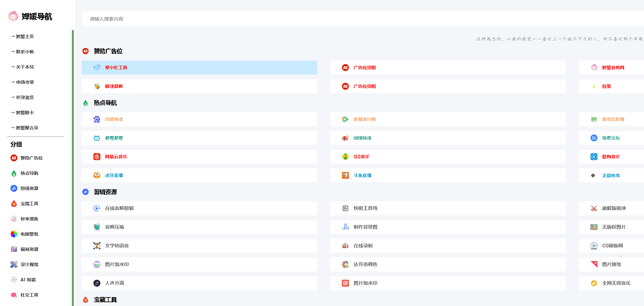Click the Huya live icon

click(x=97, y=175)
